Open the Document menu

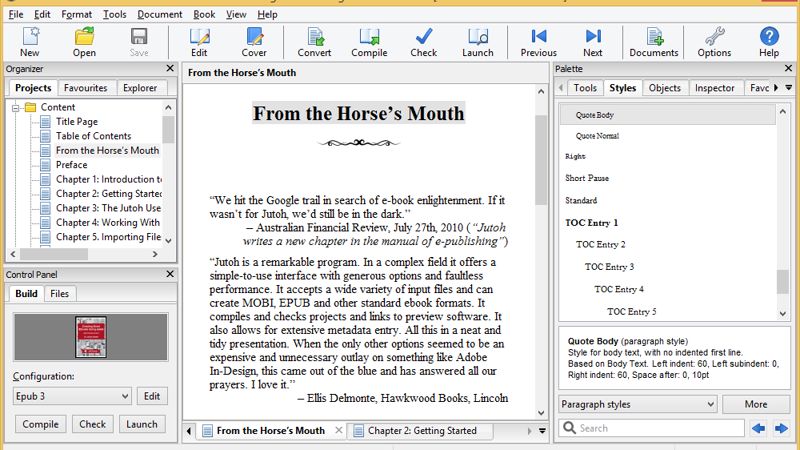click(160, 14)
